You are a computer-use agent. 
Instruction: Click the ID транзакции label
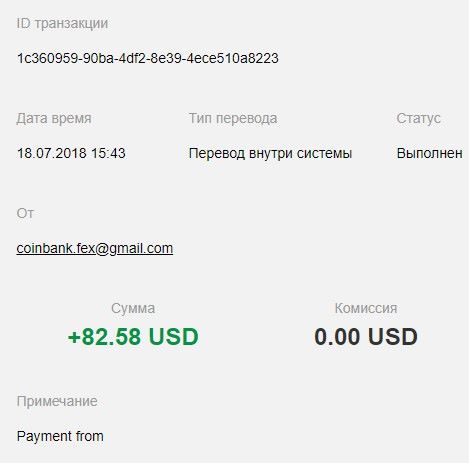point(62,23)
